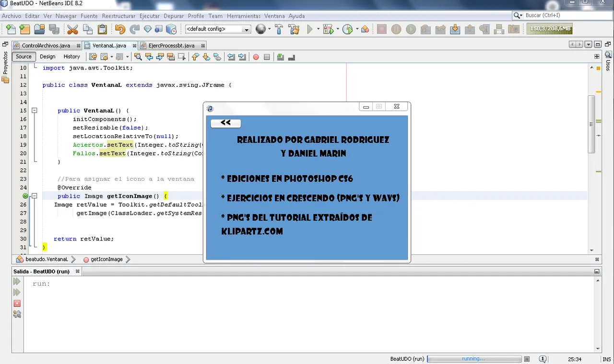Screen dimensions: 614x364
Task: Clean and build with hammer-broom icon
Action: (x=294, y=29)
